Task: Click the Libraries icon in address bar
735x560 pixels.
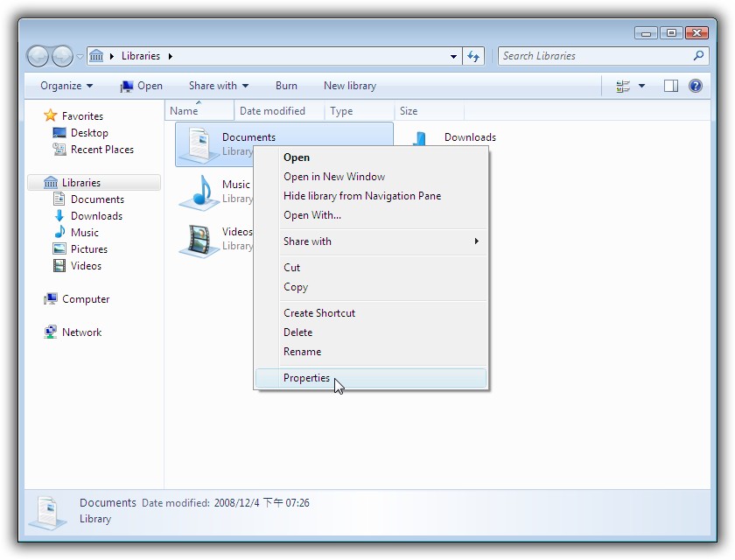Action: [96, 56]
